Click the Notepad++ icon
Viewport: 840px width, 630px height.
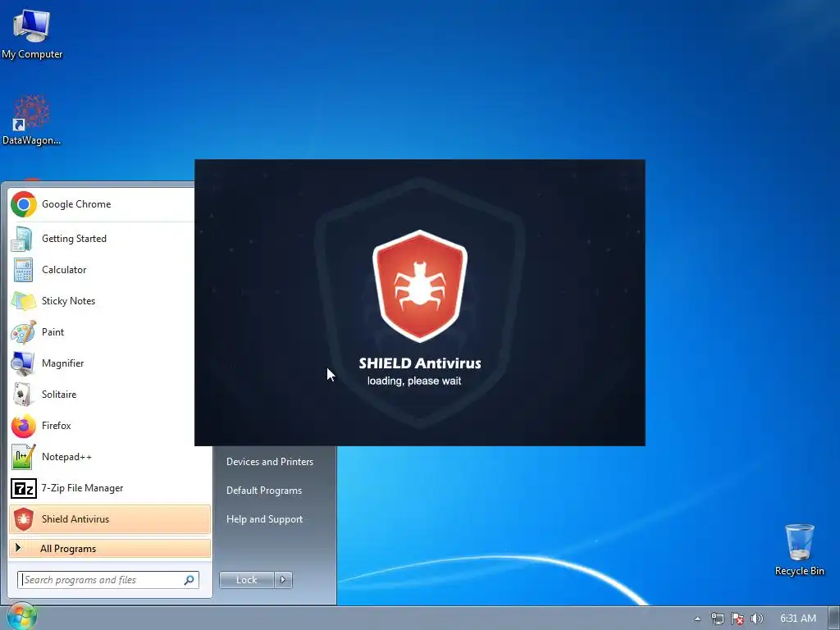24,457
